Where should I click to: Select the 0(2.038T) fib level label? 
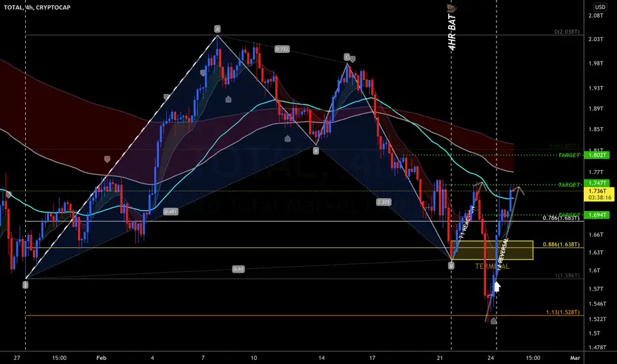(x=567, y=32)
